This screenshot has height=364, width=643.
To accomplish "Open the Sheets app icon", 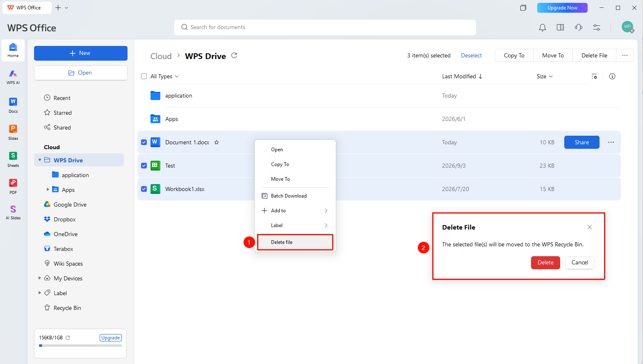I will tap(13, 159).
